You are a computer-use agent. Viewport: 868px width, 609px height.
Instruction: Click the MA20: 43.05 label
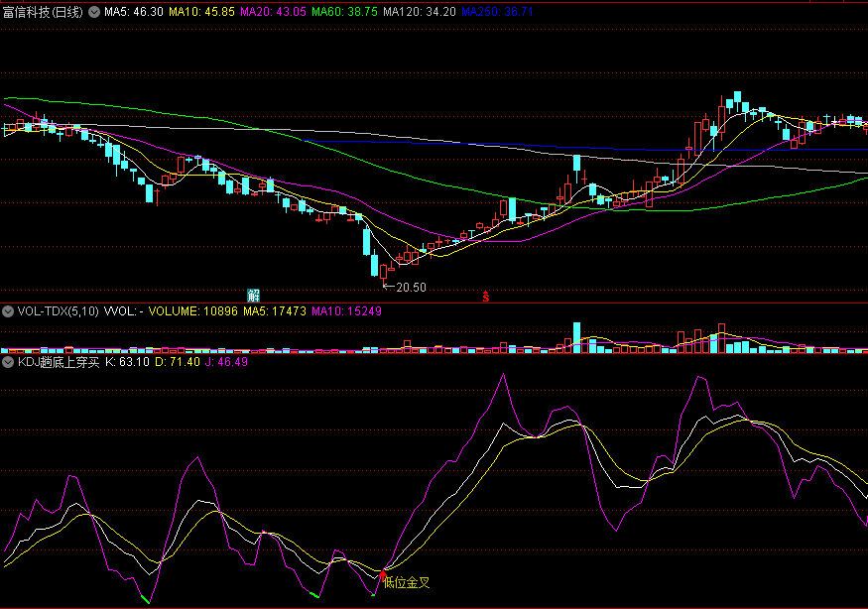pos(273,12)
